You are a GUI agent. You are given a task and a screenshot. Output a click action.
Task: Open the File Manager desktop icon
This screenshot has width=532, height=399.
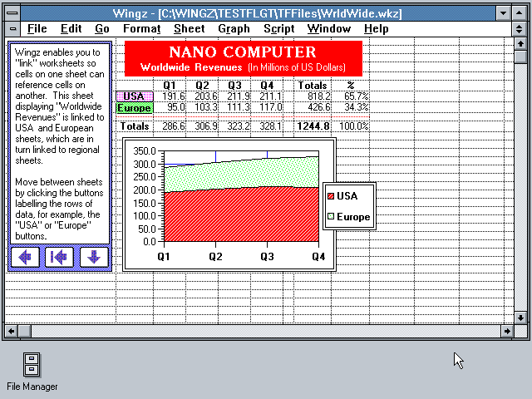tap(32, 372)
